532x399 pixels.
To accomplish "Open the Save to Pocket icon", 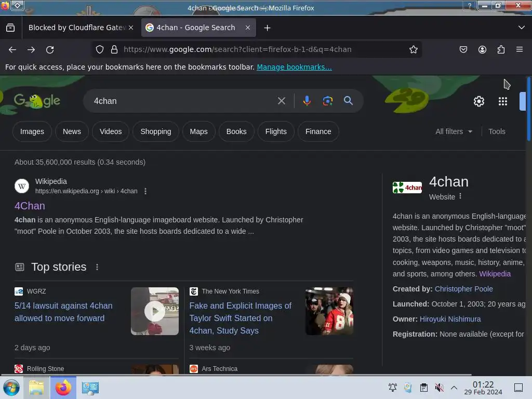I will (463, 49).
